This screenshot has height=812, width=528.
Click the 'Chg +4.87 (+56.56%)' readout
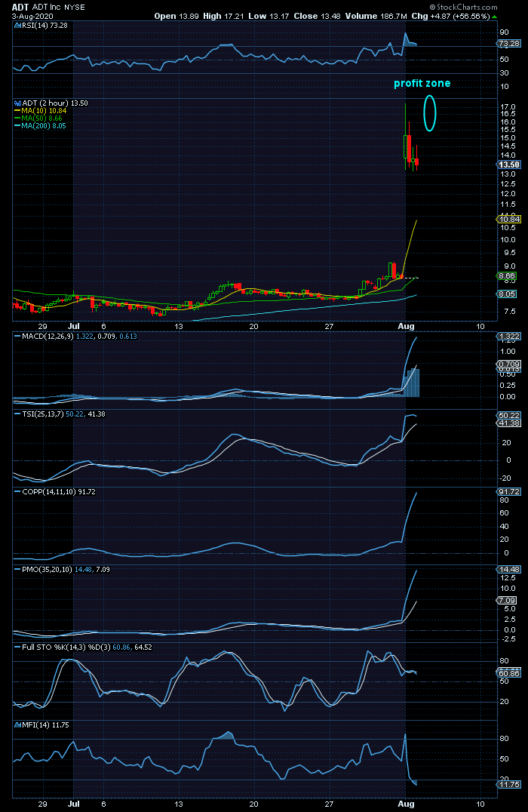pos(450,16)
